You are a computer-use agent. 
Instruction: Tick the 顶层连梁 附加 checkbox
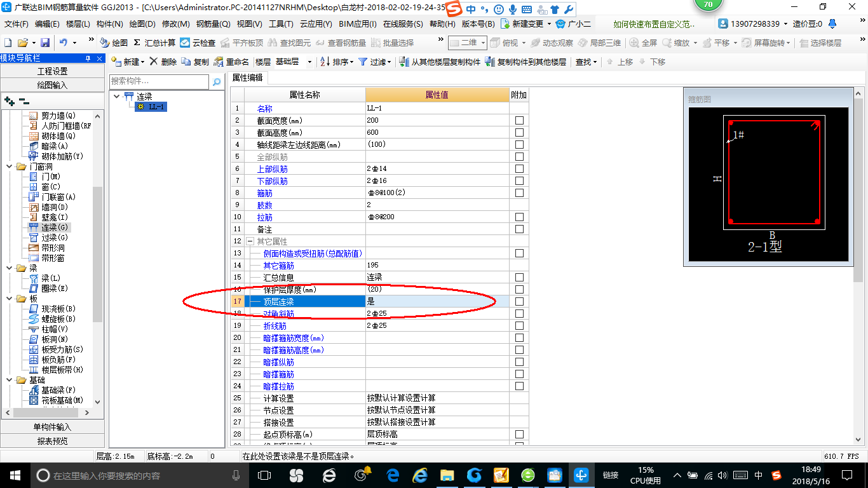519,301
